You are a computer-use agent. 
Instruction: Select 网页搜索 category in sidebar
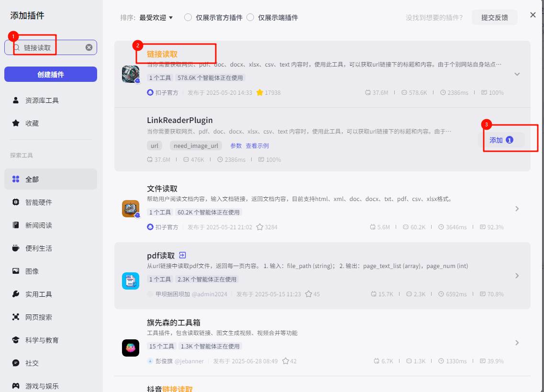tap(38, 317)
